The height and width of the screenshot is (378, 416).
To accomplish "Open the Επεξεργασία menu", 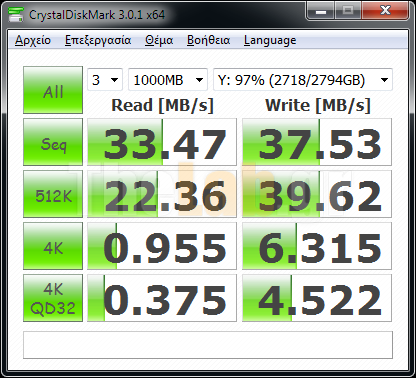I will (98, 40).
